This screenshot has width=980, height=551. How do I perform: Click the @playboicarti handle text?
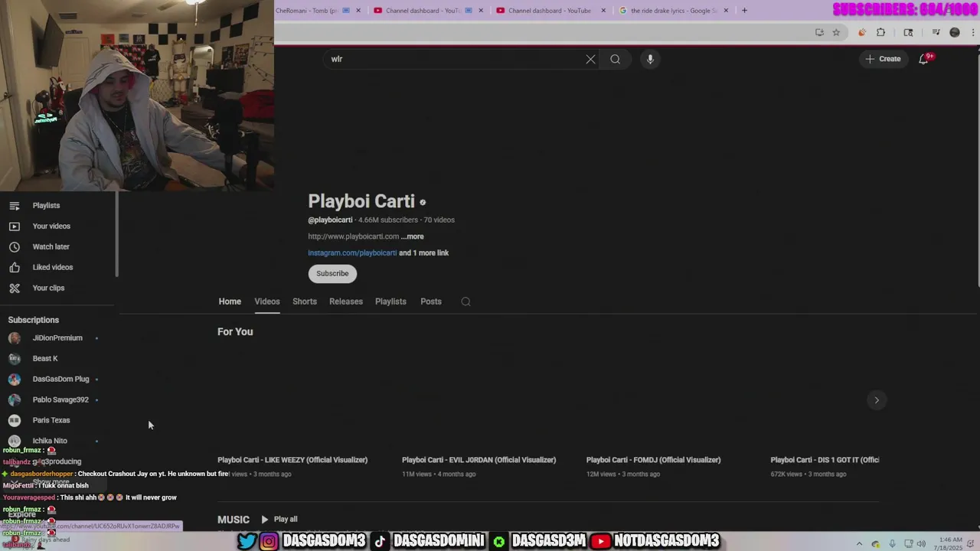(x=330, y=220)
